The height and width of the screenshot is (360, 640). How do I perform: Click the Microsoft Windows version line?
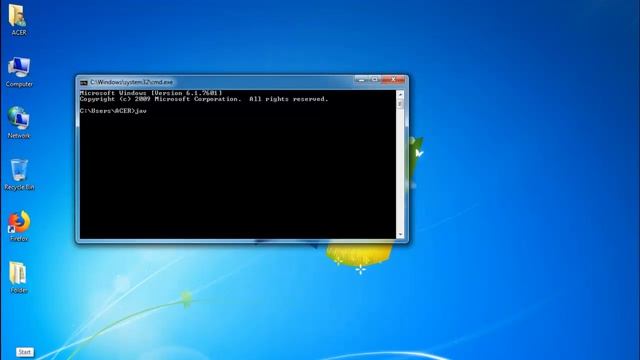[x=151, y=93]
